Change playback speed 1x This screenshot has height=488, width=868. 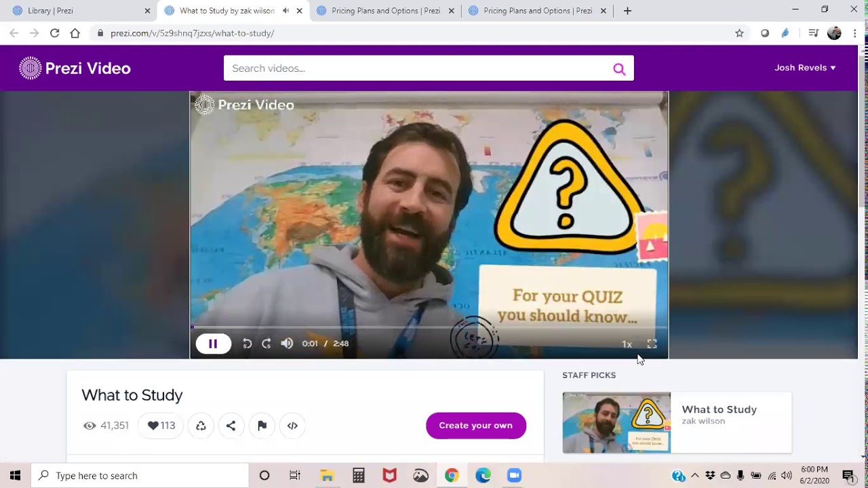(627, 344)
